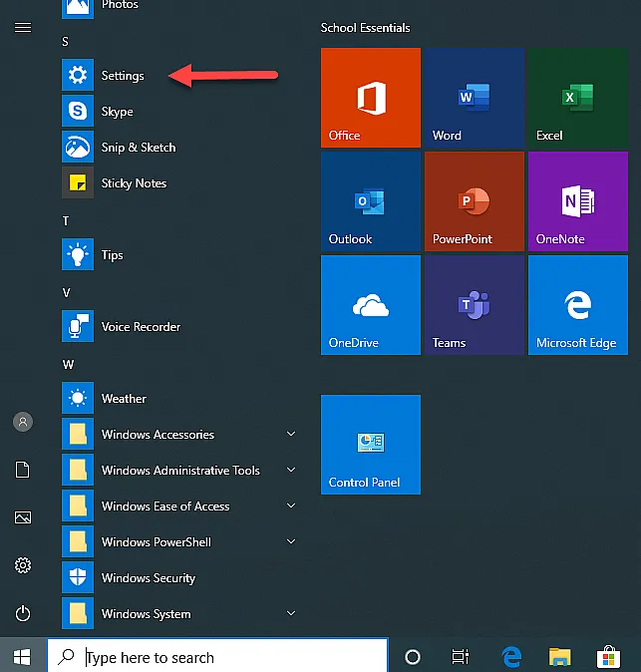Focus the taskbar search box
The height and width of the screenshot is (672, 641).
(x=217, y=656)
